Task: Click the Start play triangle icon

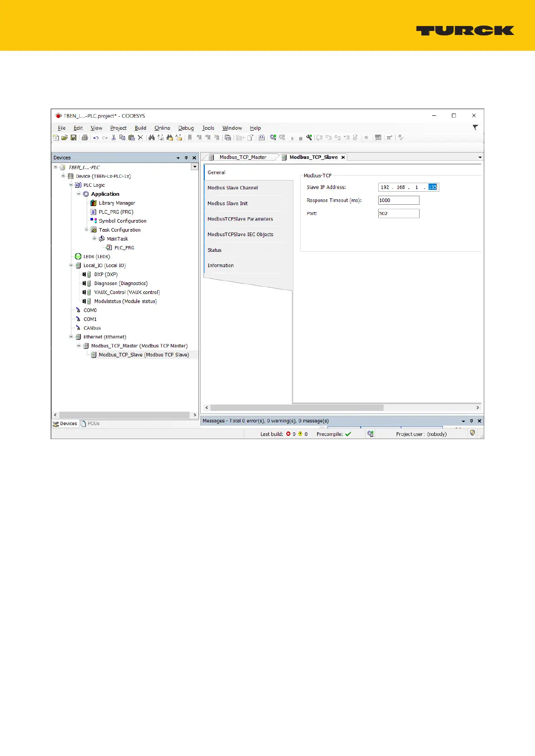Action: (292, 138)
